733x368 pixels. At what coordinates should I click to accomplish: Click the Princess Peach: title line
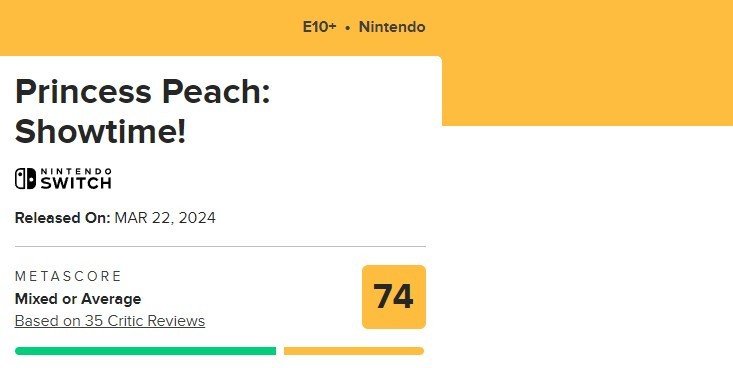click(143, 92)
